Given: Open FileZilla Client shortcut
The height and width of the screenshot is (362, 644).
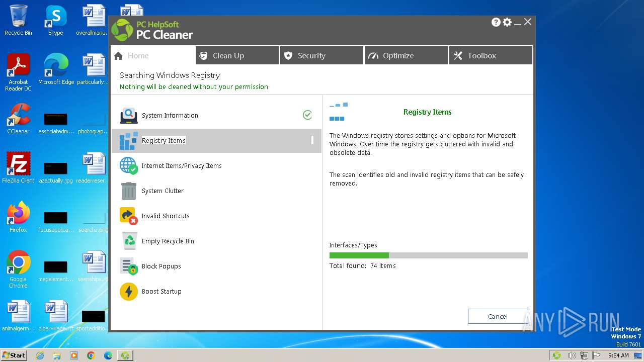Looking at the screenshot, I should point(18,168).
